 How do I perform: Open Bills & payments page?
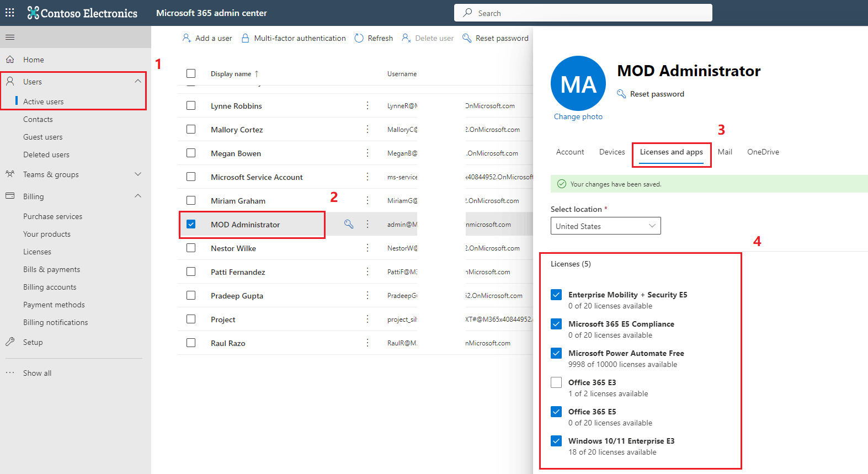(51, 269)
